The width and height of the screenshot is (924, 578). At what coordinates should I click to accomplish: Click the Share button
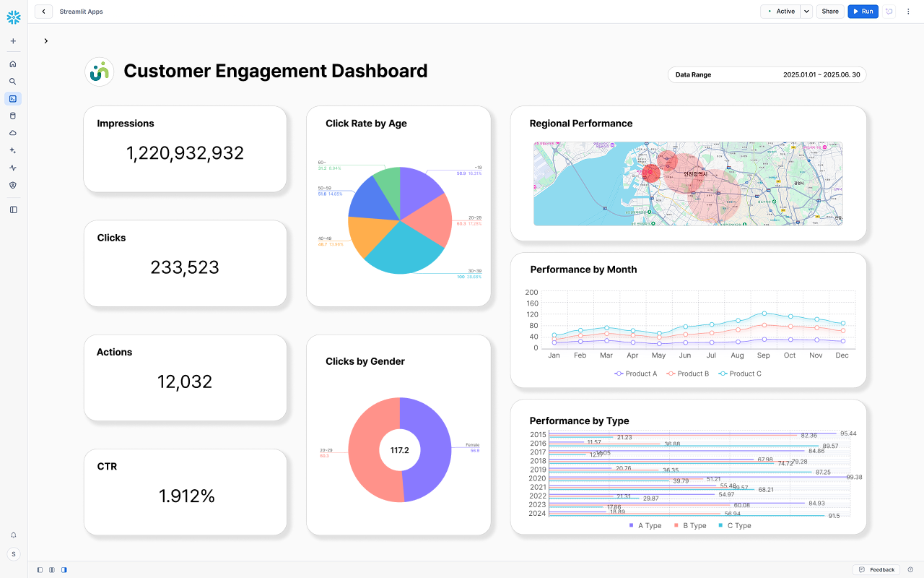[830, 12]
